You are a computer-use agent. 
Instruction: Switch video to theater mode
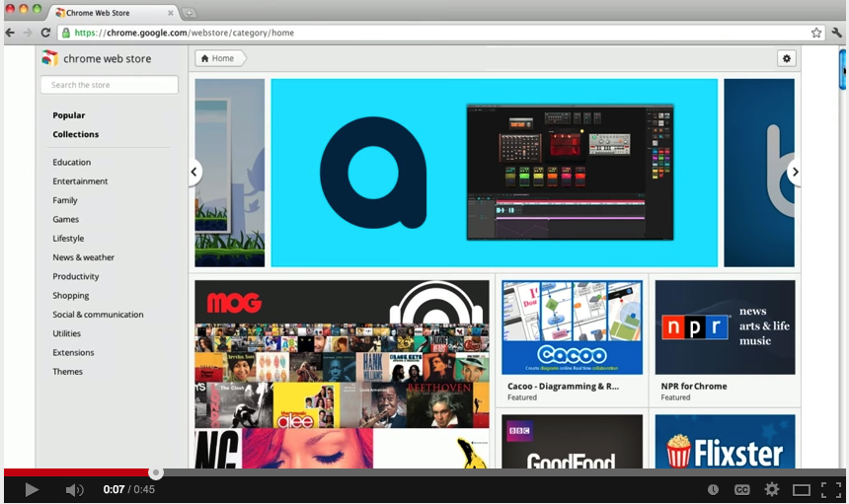[802, 490]
